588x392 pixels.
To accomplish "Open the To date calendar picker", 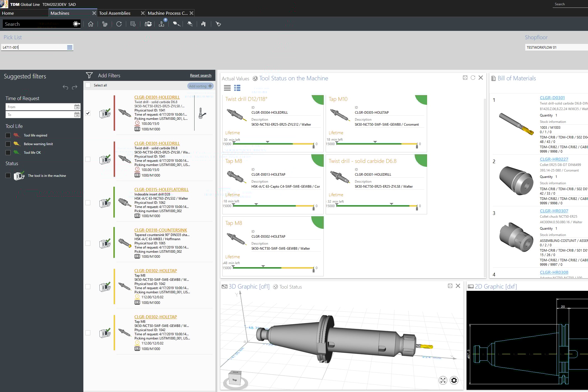I will tap(77, 115).
